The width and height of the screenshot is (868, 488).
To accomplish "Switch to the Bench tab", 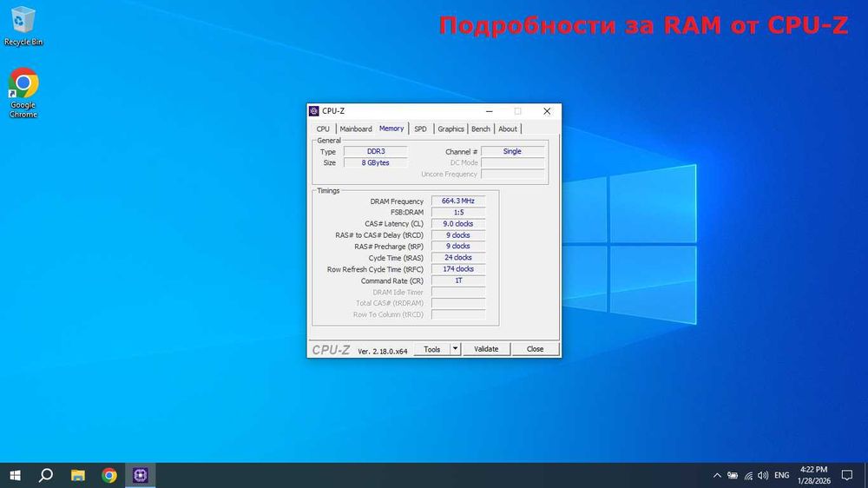I will (x=481, y=129).
